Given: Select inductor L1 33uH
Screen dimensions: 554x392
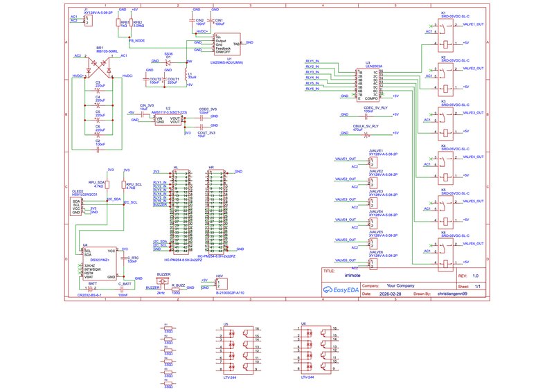Looking at the screenshot, I should pyautogui.click(x=186, y=75).
